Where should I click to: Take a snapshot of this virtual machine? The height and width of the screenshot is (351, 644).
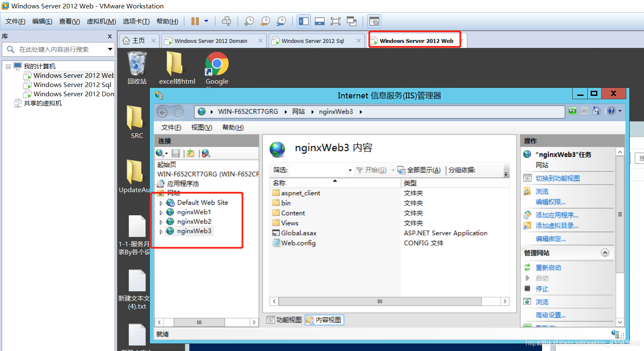click(249, 21)
